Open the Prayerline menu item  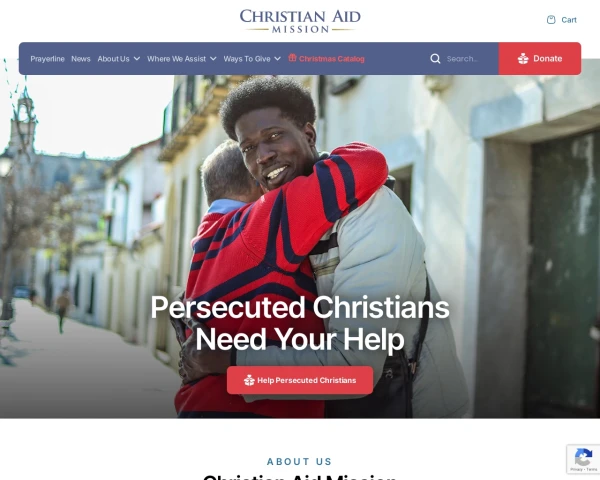click(47, 59)
